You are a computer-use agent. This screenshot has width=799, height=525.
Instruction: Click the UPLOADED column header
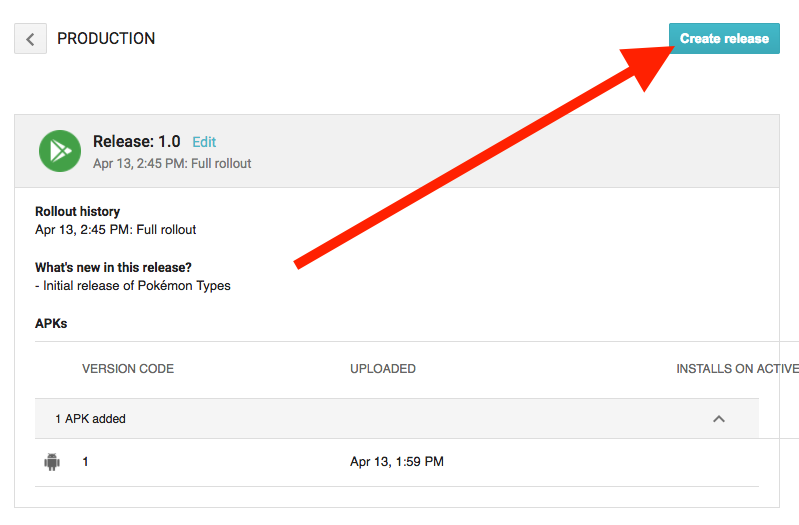click(382, 369)
